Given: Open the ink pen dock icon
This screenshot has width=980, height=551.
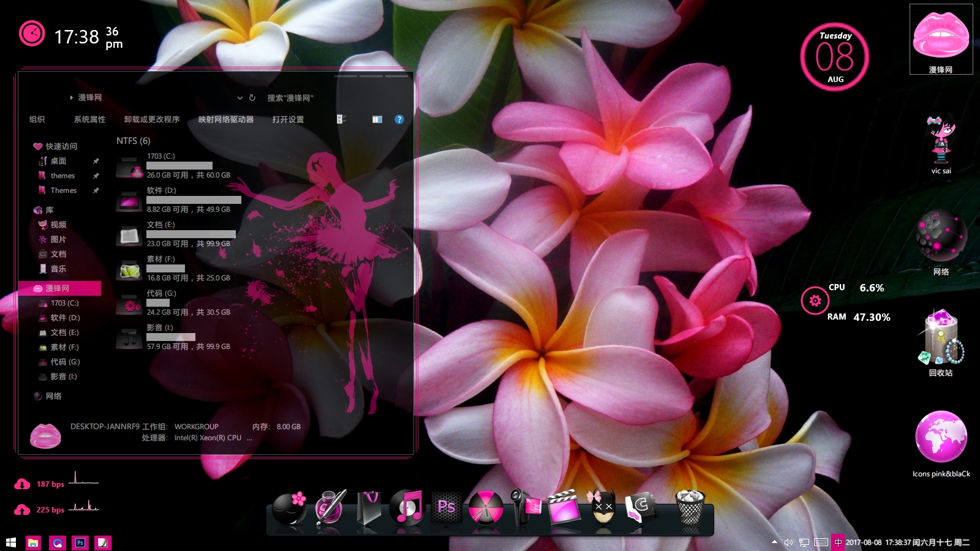Looking at the screenshot, I should [330, 508].
